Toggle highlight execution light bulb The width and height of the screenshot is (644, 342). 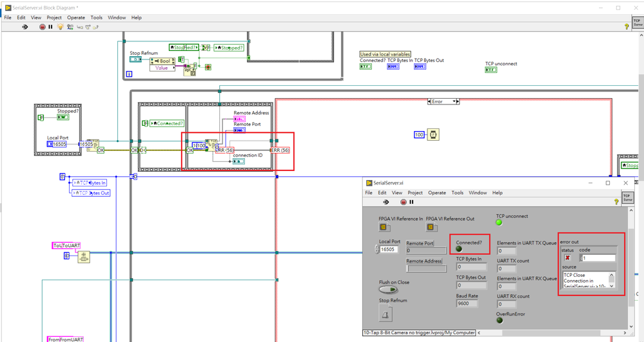(x=61, y=26)
